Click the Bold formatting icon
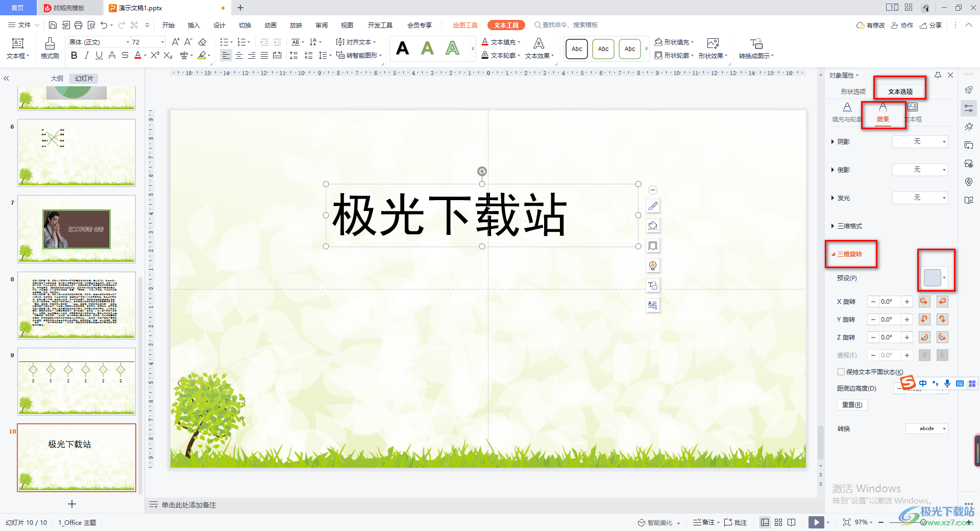The height and width of the screenshot is (531, 980). 75,55
